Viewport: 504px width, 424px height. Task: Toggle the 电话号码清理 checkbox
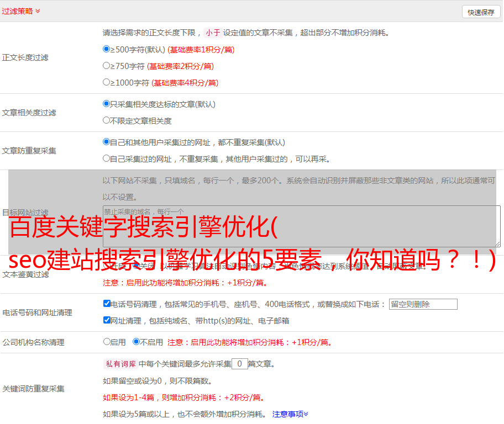coord(107,304)
